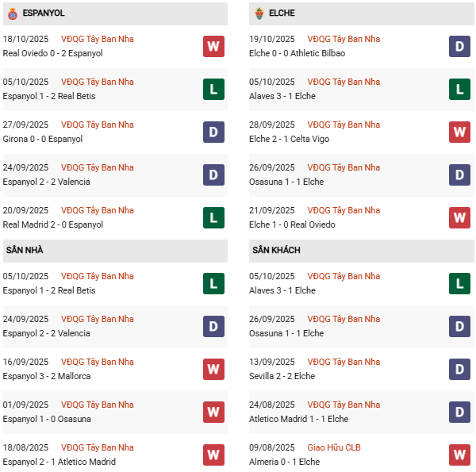Click W badge for Almeria 0-1 Elche

(460, 455)
